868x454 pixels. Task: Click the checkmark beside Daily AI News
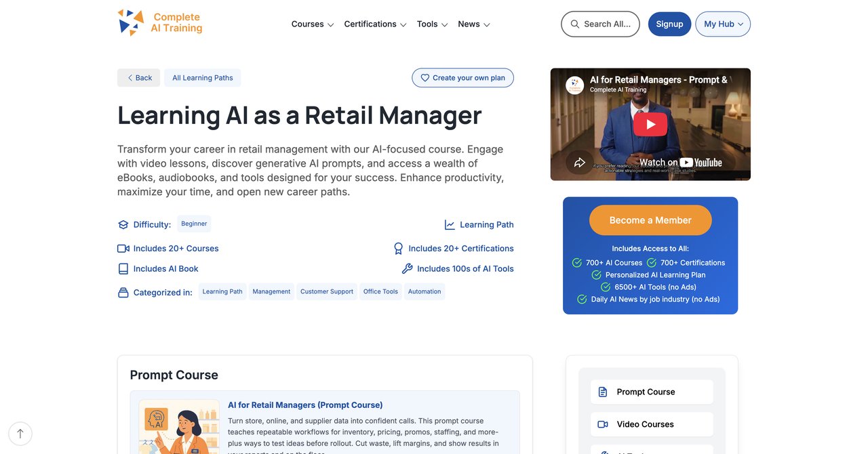pos(582,300)
